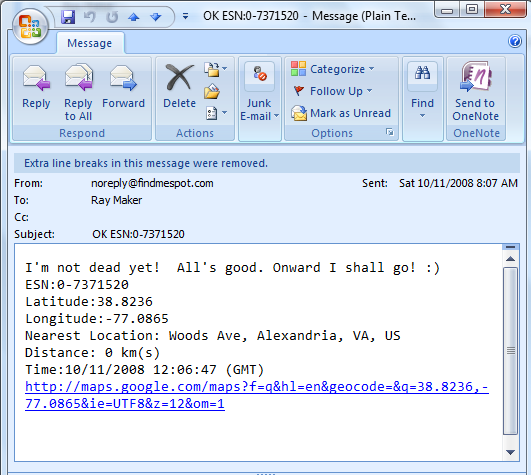Open the Follow Up flag dropdown

coord(333,91)
